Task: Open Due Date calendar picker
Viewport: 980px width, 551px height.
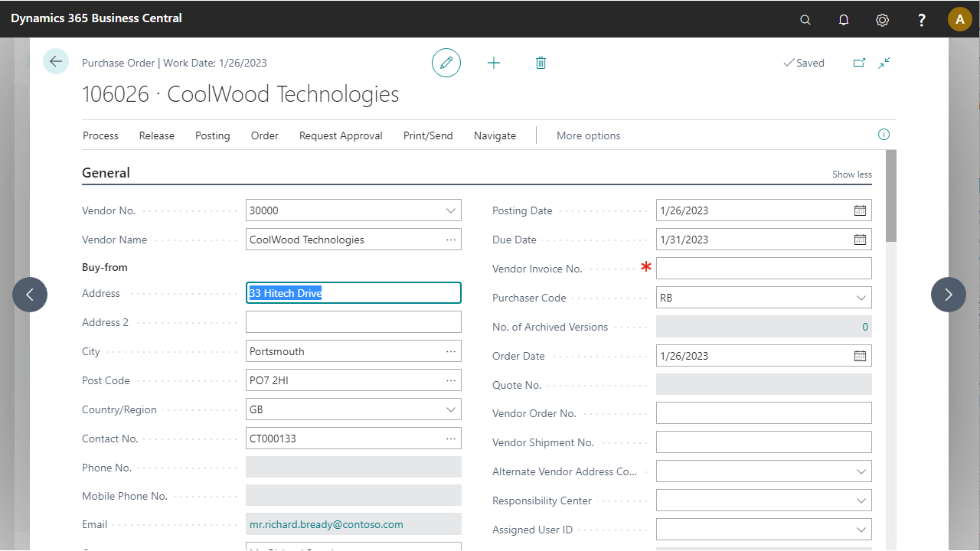Action: pos(860,240)
